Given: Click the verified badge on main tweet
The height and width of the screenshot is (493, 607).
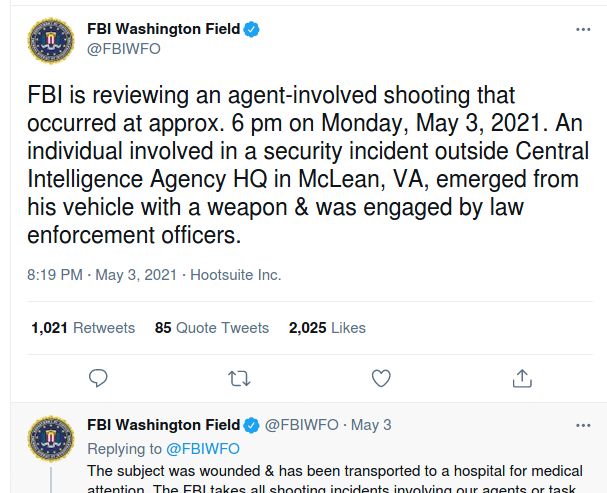Looking at the screenshot, I should tap(251, 29).
